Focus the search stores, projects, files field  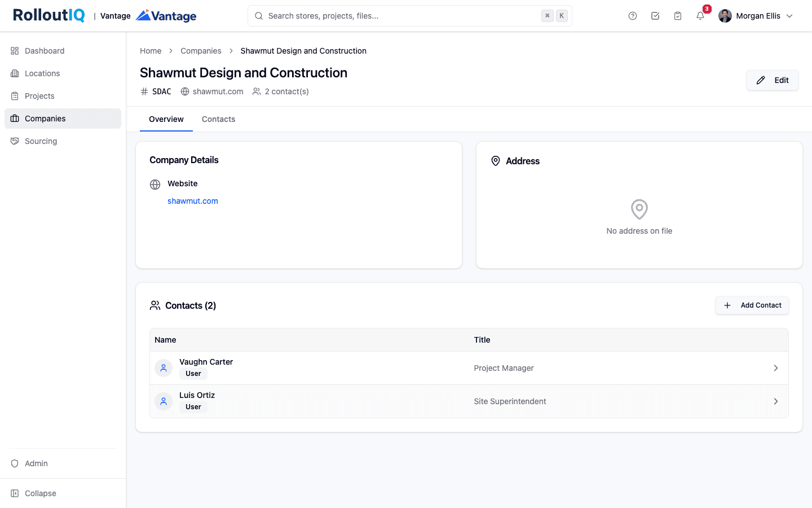pos(410,16)
